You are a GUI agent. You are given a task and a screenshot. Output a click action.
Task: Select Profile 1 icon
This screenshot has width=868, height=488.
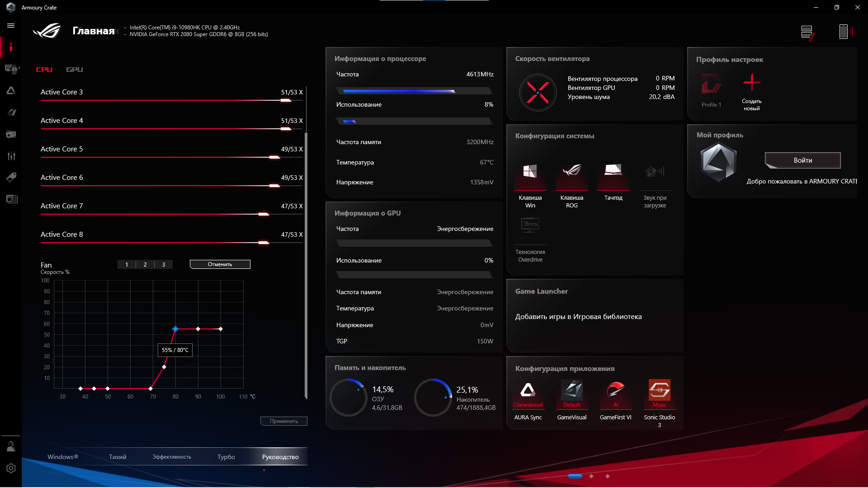tap(711, 84)
